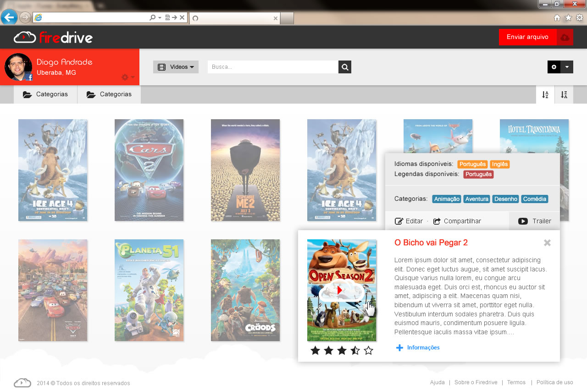Image resolution: width=587 pixels, height=392 pixels.
Task: Click the Facebook badge on profile photo
Action: pos(29,77)
